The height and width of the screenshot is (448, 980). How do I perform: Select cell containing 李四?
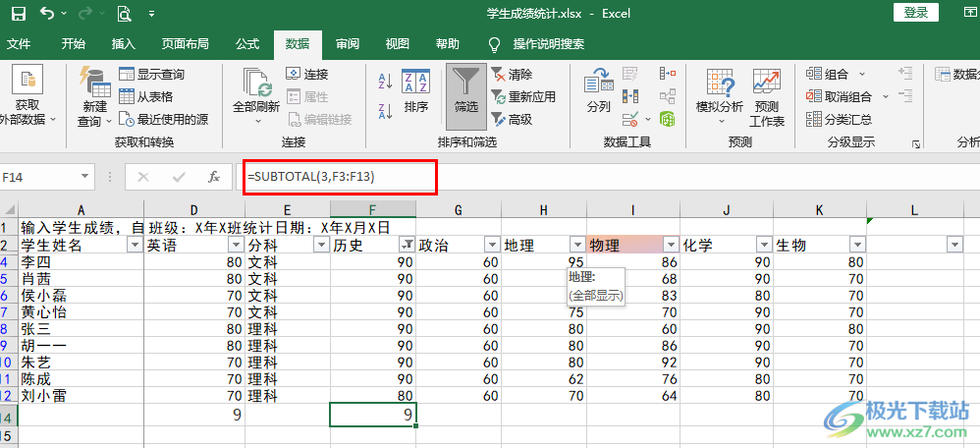point(82,262)
